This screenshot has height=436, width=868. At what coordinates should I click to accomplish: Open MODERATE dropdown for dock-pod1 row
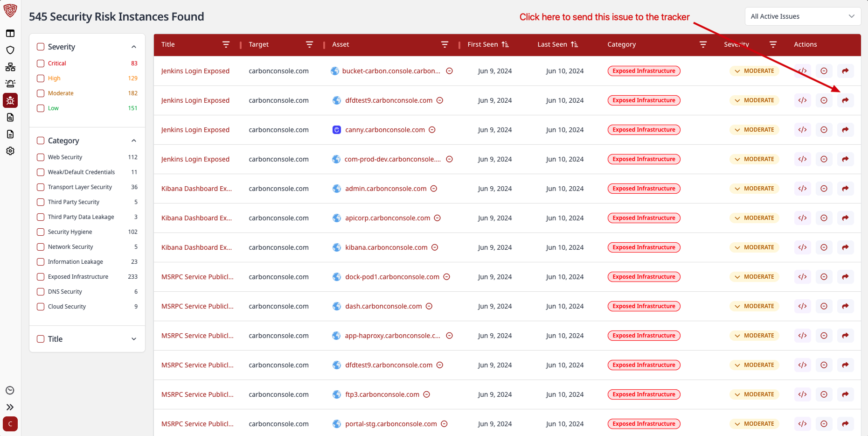[754, 277]
